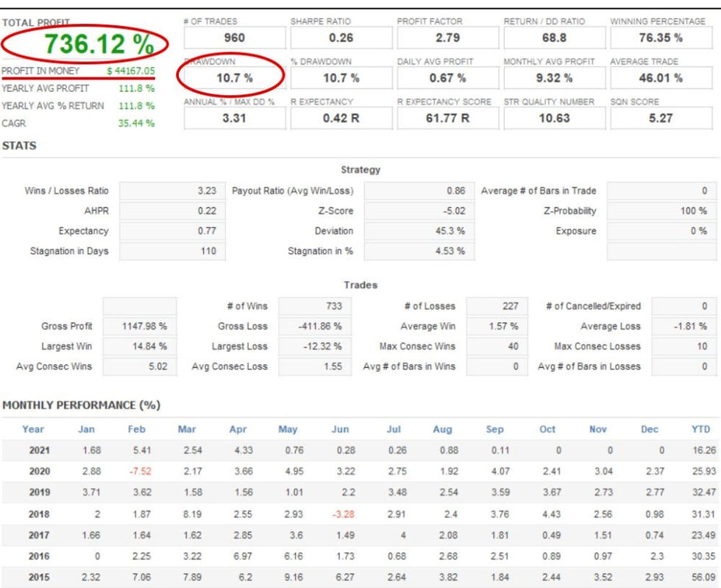Viewport: 721px width, 588px height.
Task: Select the red -7.52 value for Feb 2020
Action: tap(141, 472)
